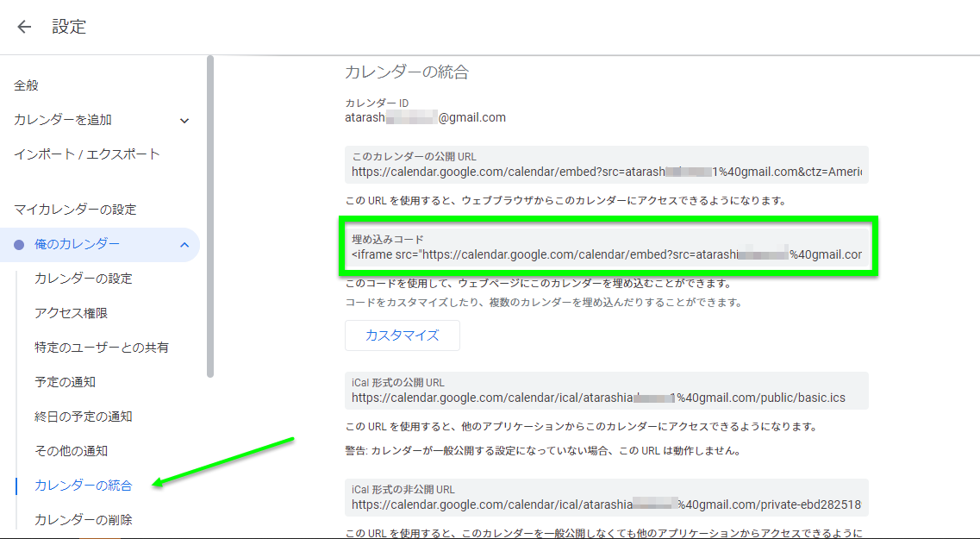Click the マイカレンダーの設定 heading

tap(75, 210)
